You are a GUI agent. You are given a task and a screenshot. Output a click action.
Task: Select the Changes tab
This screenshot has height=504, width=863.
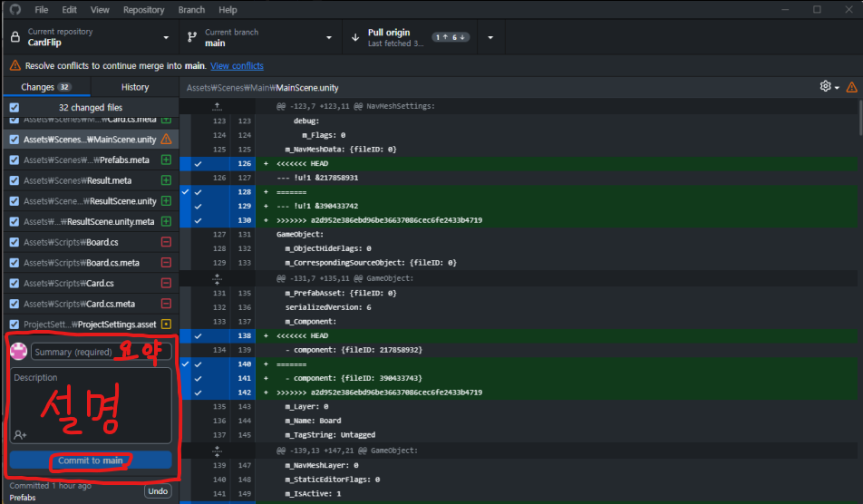[x=47, y=87]
